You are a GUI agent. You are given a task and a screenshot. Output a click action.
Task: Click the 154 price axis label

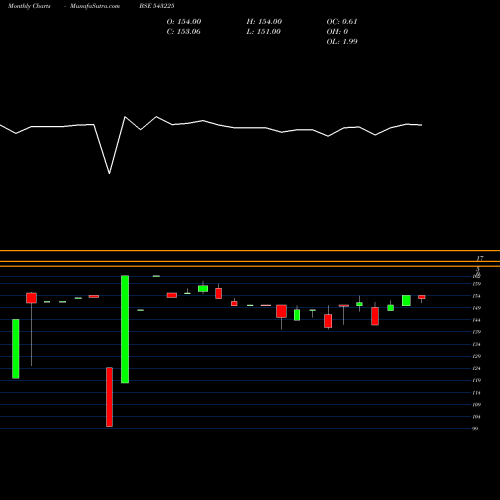coord(477,296)
